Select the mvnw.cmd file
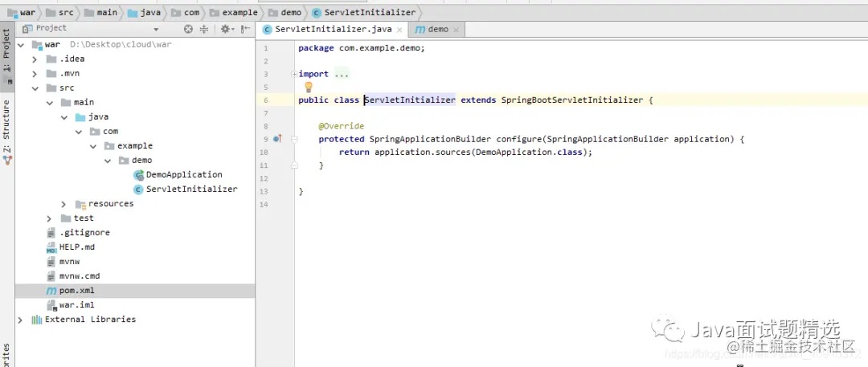 (x=73, y=275)
